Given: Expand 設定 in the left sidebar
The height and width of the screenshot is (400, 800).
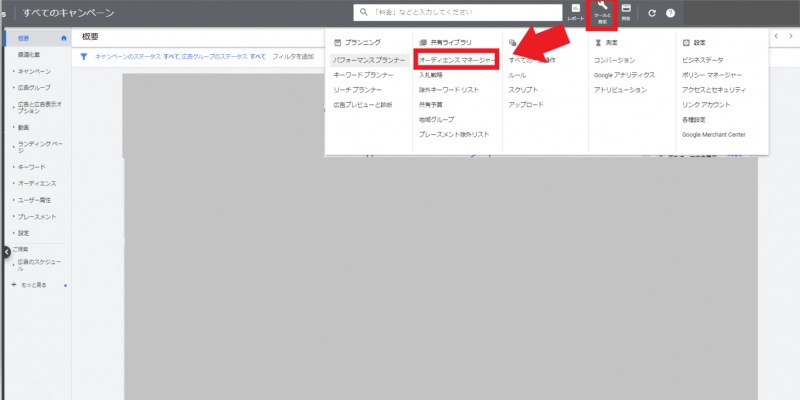Looking at the screenshot, I should [x=14, y=233].
